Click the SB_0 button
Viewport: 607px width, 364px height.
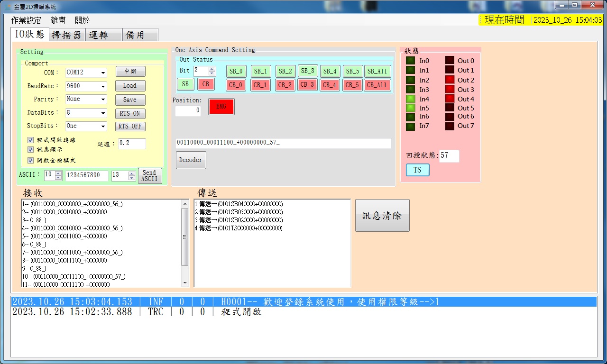click(x=236, y=72)
